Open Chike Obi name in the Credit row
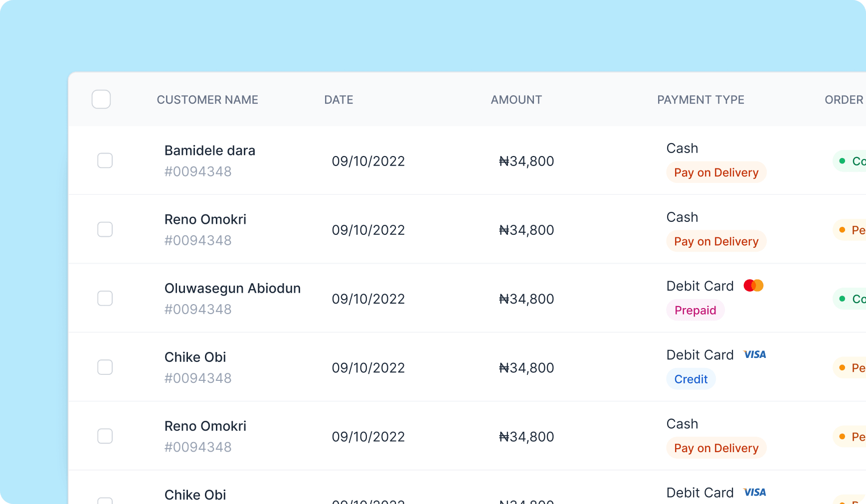This screenshot has width=866, height=504. click(x=195, y=357)
